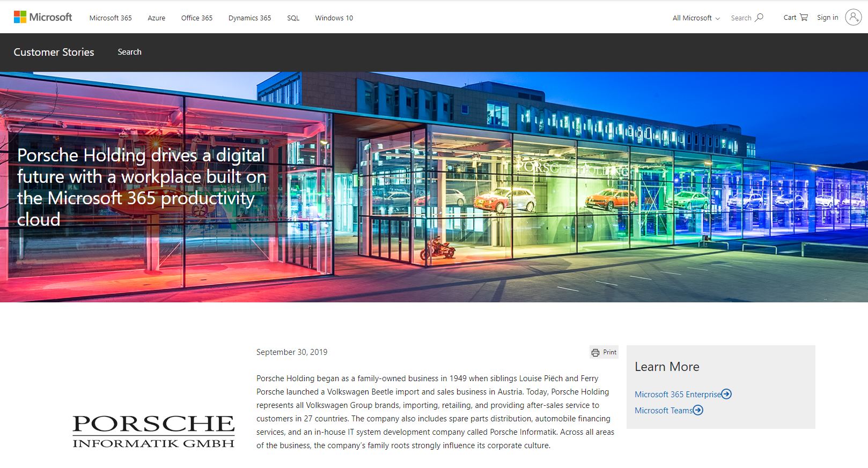Image resolution: width=868 pixels, height=468 pixels.
Task: Open the Microsoft 365 menu item
Action: [x=111, y=18]
